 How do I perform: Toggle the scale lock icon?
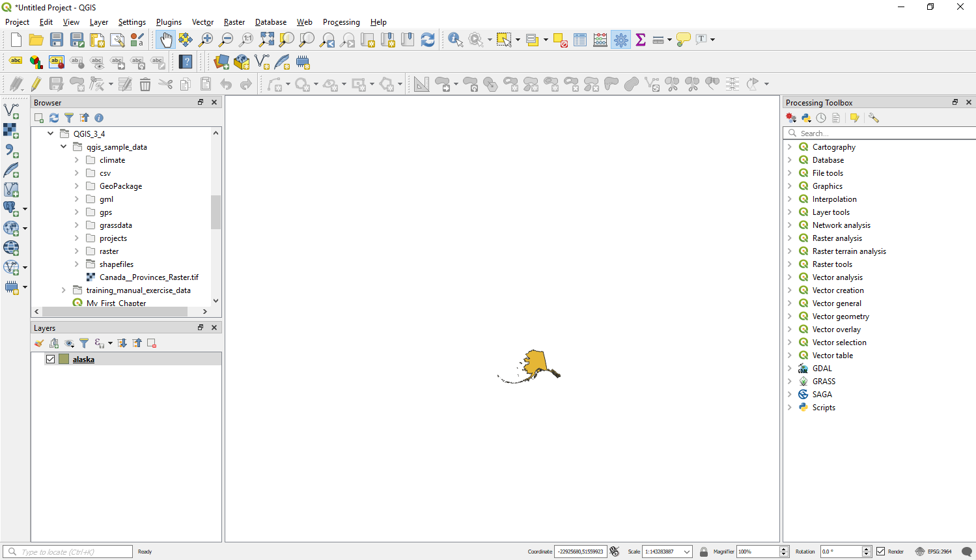(704, 552)
